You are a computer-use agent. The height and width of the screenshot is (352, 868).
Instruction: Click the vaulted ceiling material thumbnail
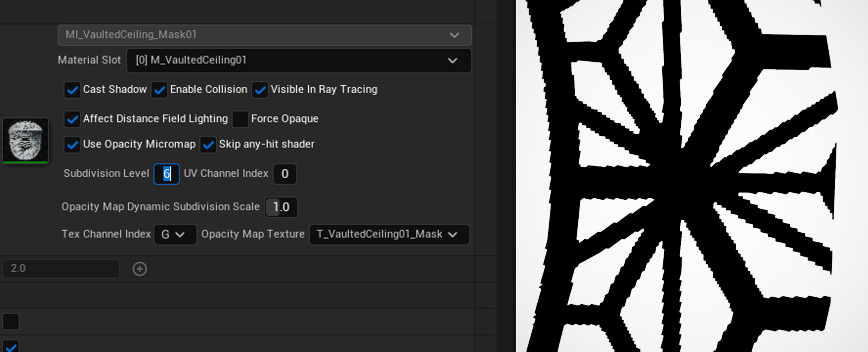(x=26, y=141)
